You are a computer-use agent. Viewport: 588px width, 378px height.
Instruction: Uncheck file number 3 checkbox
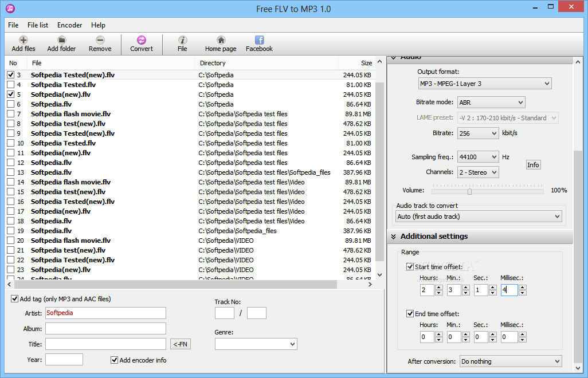[10, 75]
